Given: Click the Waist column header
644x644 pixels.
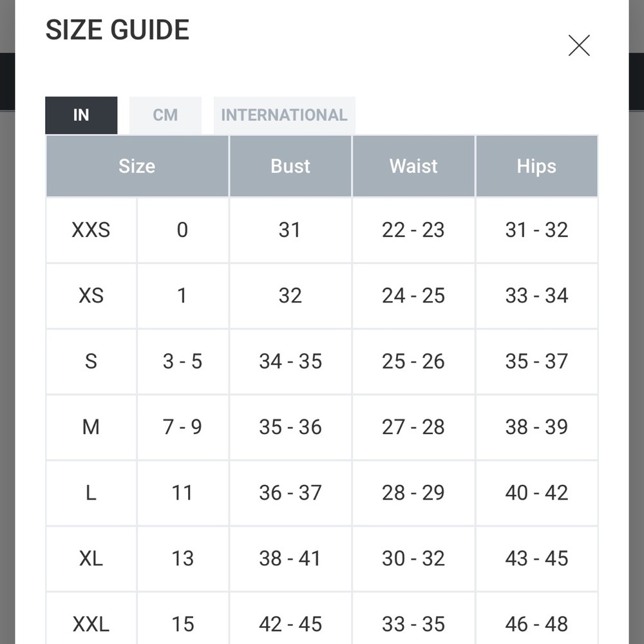Looking at the screenshot, I should tap(413, 166).
